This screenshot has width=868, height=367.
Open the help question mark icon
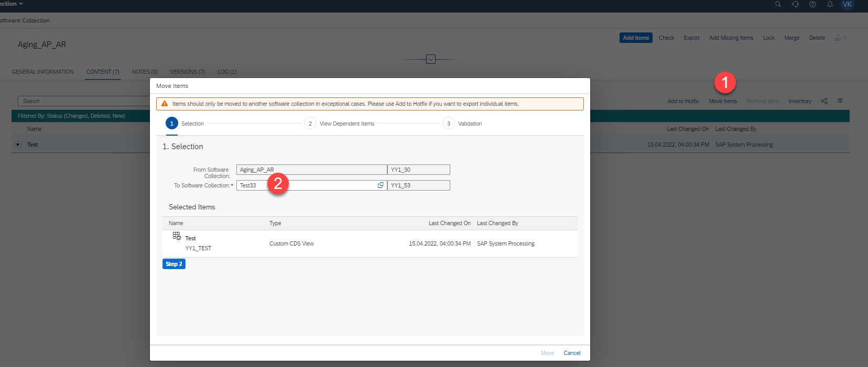pos(812,4)
